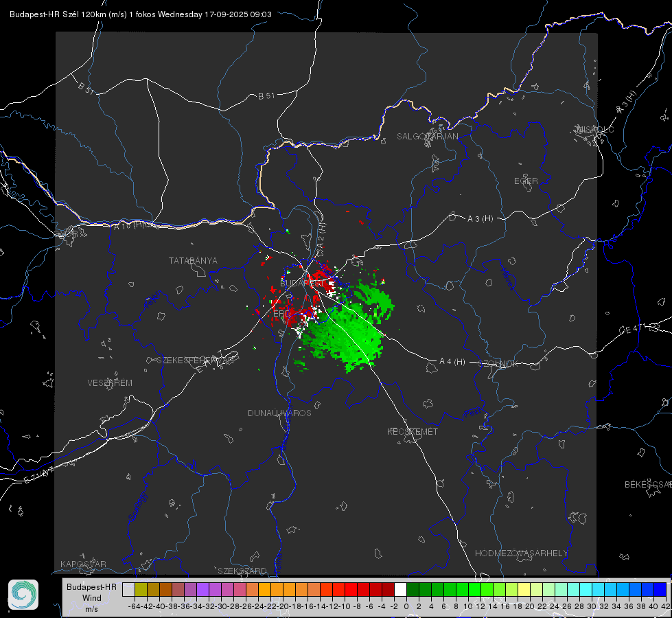Screen dimensions: 672x618
Task: Click the TATABÁNYA city label
Action: coord(193,261)
